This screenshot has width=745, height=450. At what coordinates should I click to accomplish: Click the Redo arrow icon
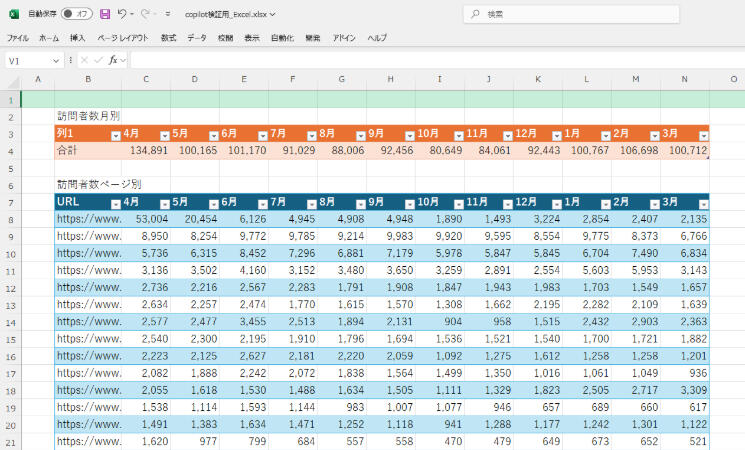[x=145, y=14]
